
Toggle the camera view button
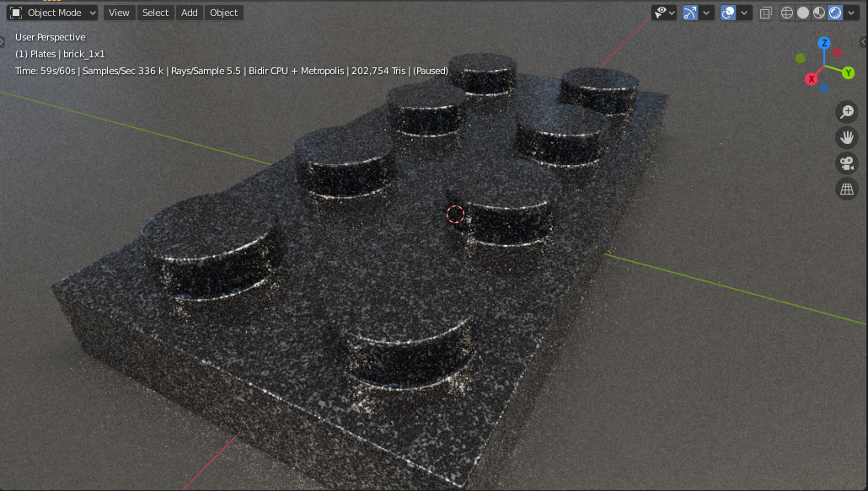pyautogui.click(x=846, y=163)
